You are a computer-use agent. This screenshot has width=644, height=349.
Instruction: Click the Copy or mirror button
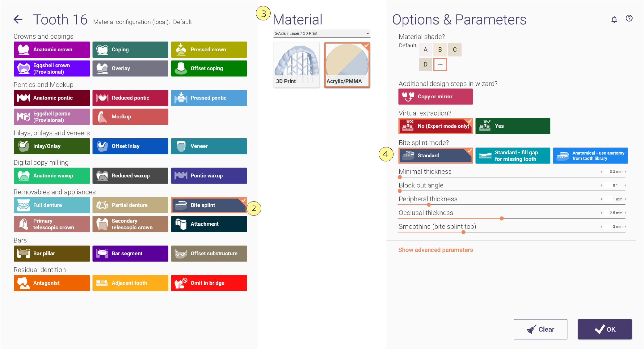tap(436, 96)
